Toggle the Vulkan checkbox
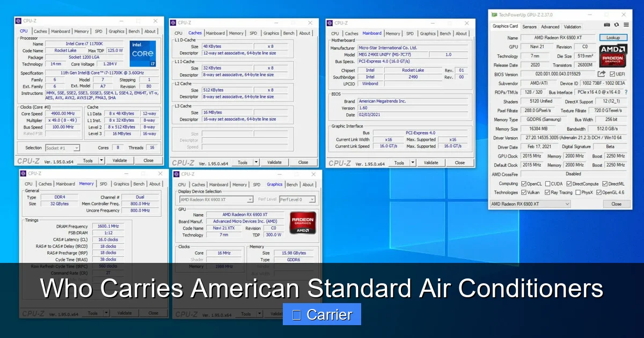 point(523,192)
